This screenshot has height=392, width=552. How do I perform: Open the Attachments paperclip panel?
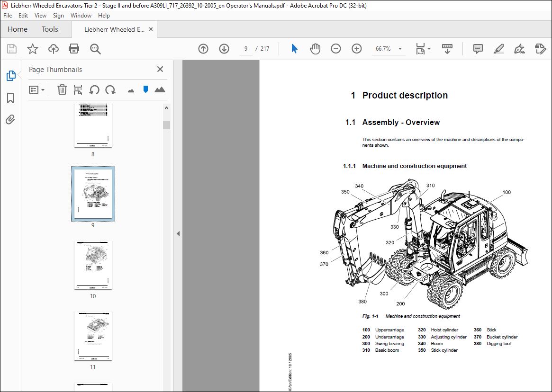[x=10, y=120]
